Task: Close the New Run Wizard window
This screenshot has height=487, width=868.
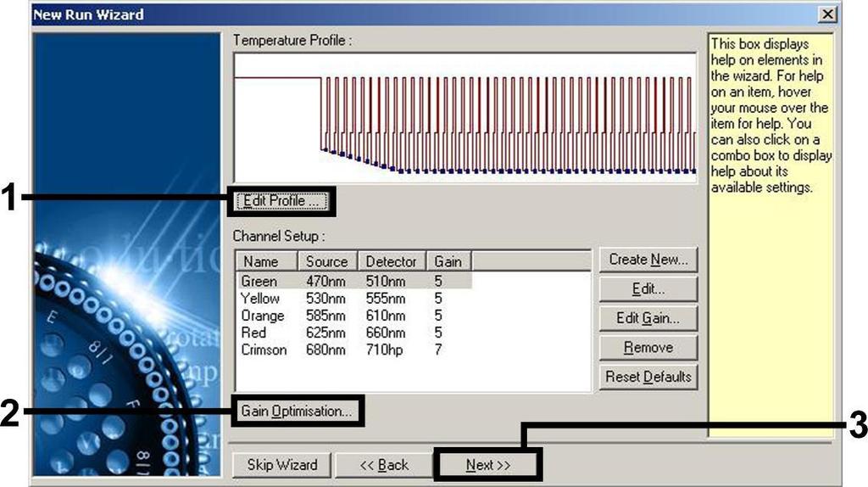Action: [827, 14]
